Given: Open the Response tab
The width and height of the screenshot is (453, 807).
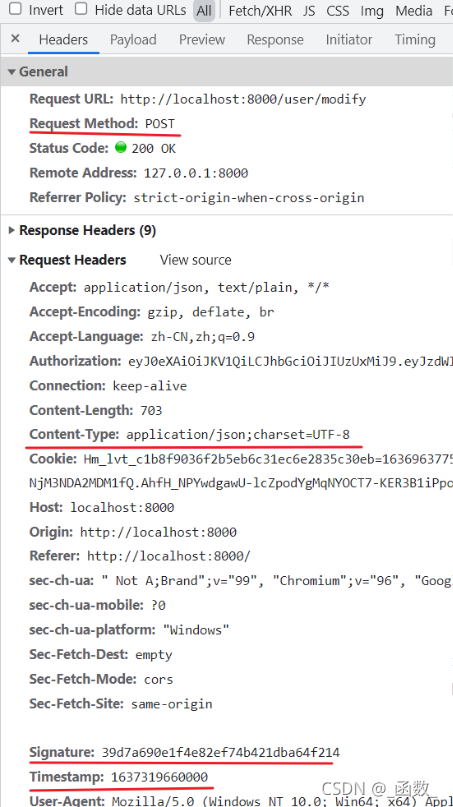Looking at the screenshot, I should [275, 40].
